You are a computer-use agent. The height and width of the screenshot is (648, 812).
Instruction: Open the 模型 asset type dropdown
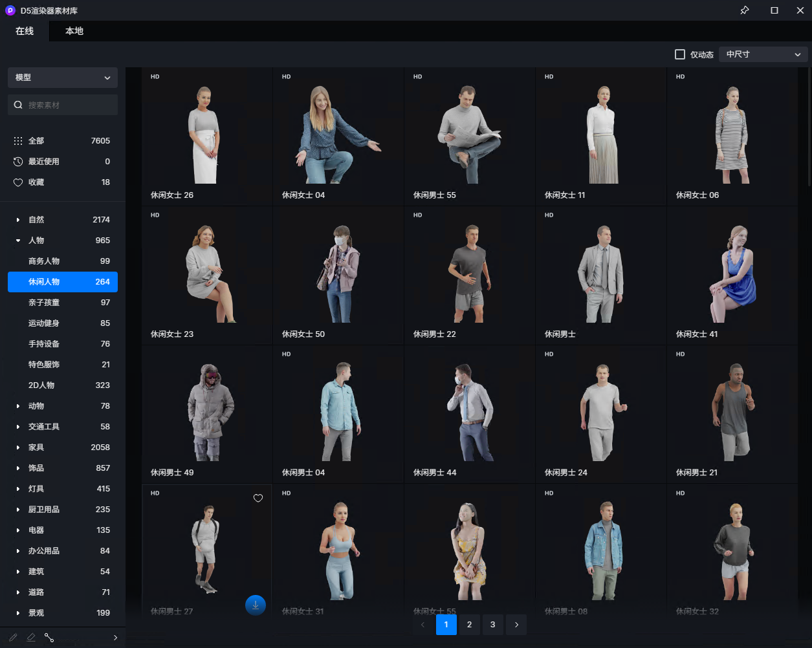63,78
